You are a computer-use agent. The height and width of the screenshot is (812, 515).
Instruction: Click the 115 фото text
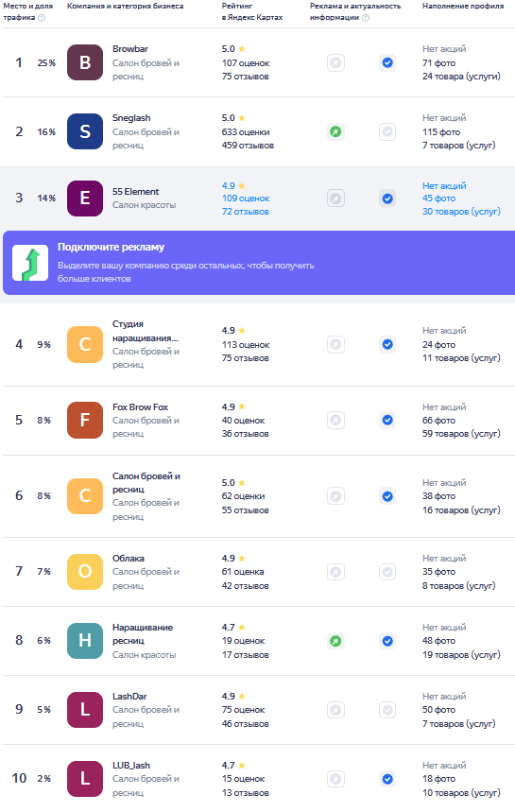(441, 132)
